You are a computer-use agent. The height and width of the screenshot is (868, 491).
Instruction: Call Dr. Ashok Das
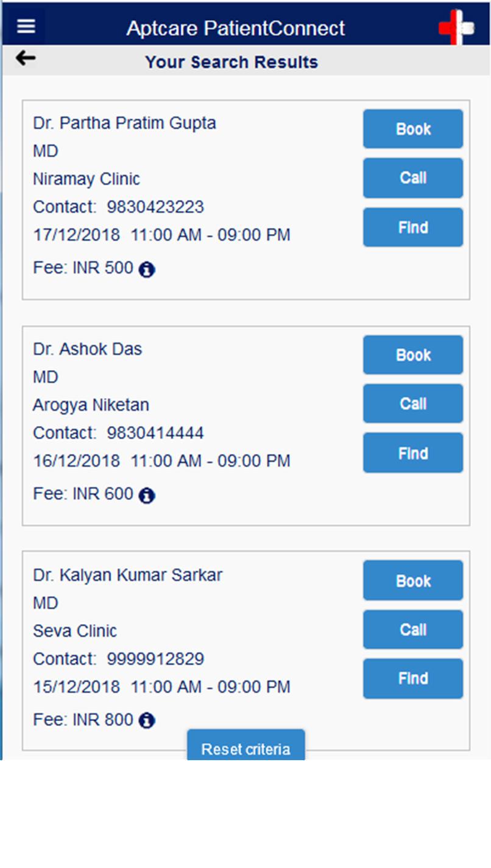point(413,404)
